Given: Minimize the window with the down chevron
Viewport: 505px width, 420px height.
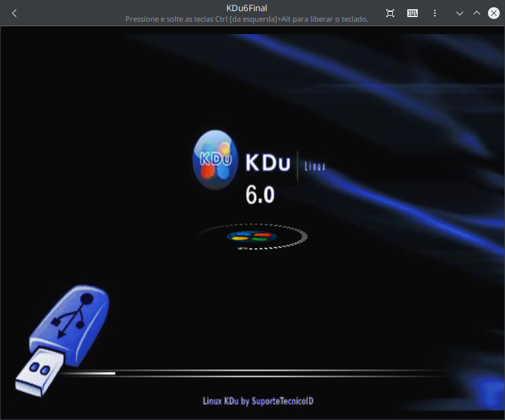Looking at the screenshot, I should [460, 13].
